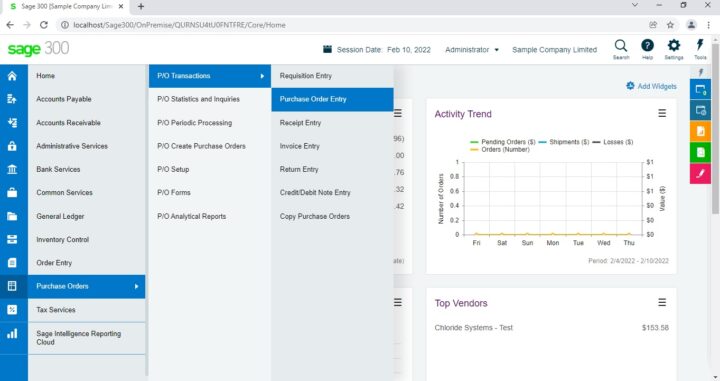The width and height of the screenshot is (720, 381).
Task: Toggle Orders (Number) legend entry
Action: [x=500, y=150]
